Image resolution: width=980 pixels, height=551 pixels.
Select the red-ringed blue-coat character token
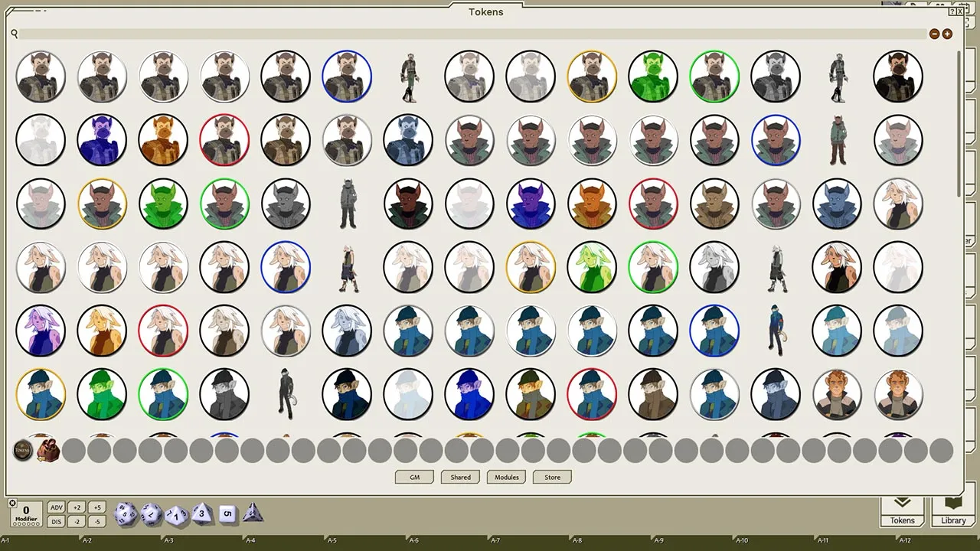point(592,394)
